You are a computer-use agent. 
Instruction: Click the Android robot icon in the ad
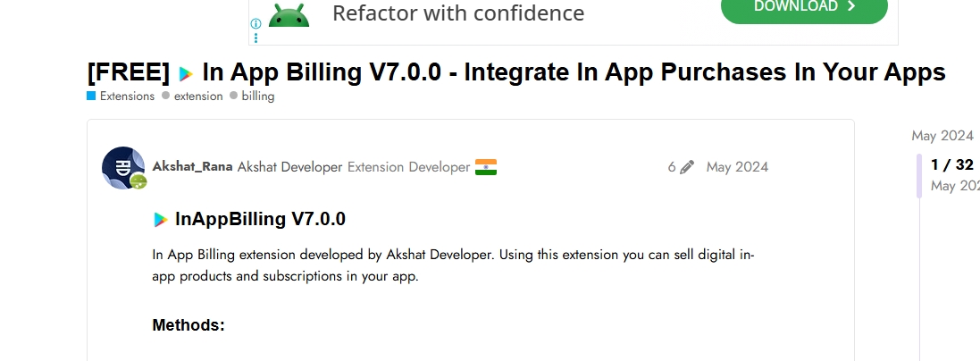[x=289, y=14]
